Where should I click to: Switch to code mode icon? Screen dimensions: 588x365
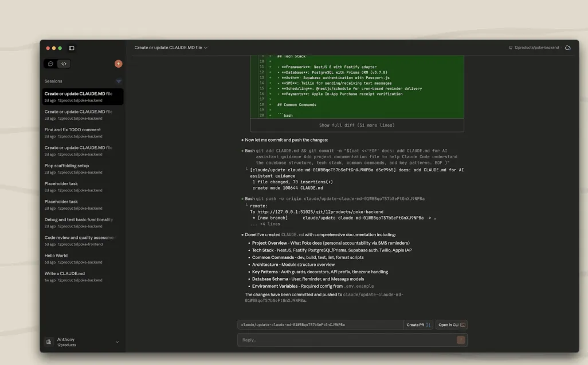[64, 64]
